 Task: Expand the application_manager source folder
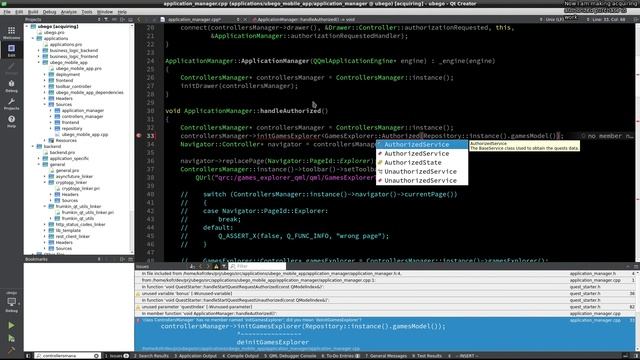(51, 111)
